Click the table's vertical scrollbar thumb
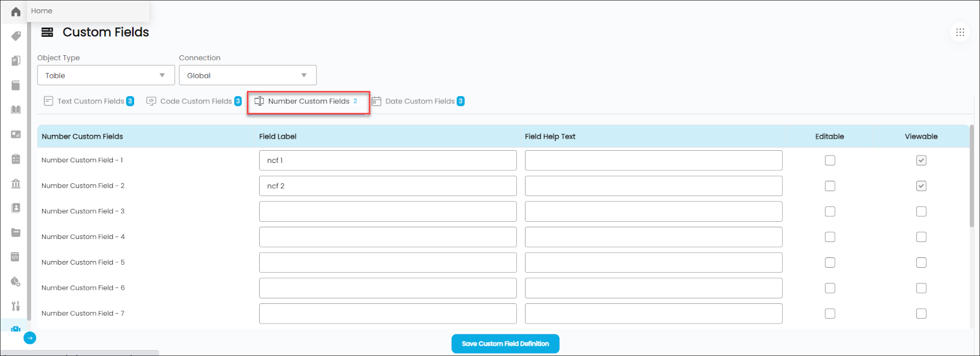Viewport: 980px width, 356px height. tap(972, 176)
